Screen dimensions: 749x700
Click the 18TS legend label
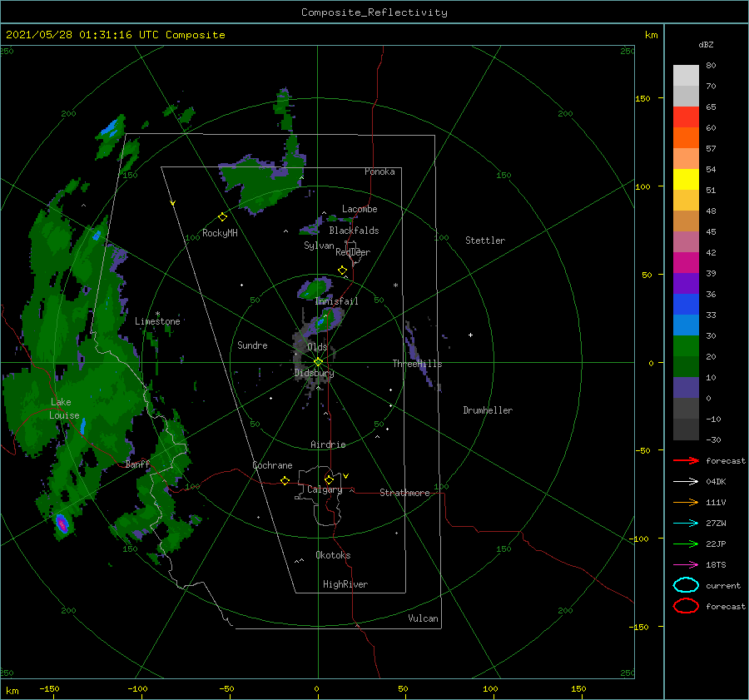(716, 565)
